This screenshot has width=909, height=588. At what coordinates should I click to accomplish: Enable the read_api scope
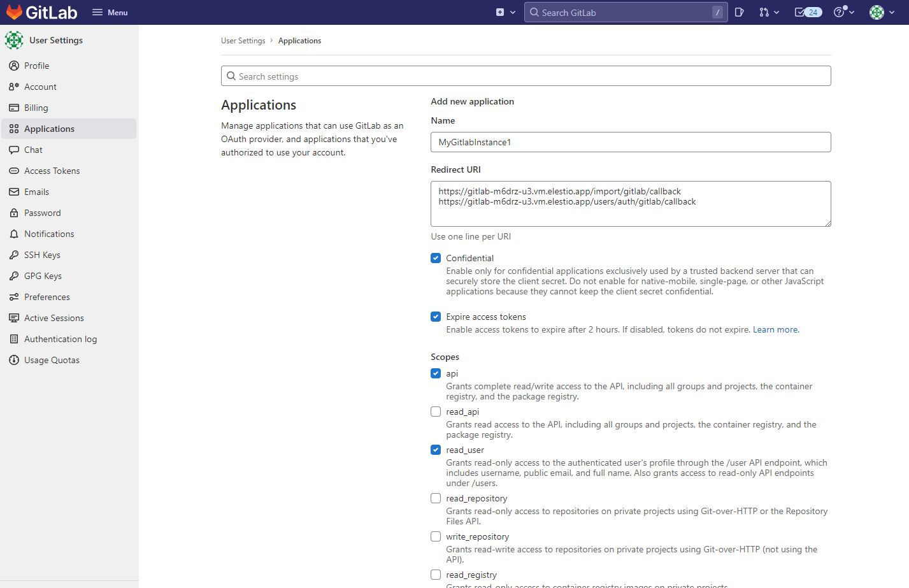435,411
